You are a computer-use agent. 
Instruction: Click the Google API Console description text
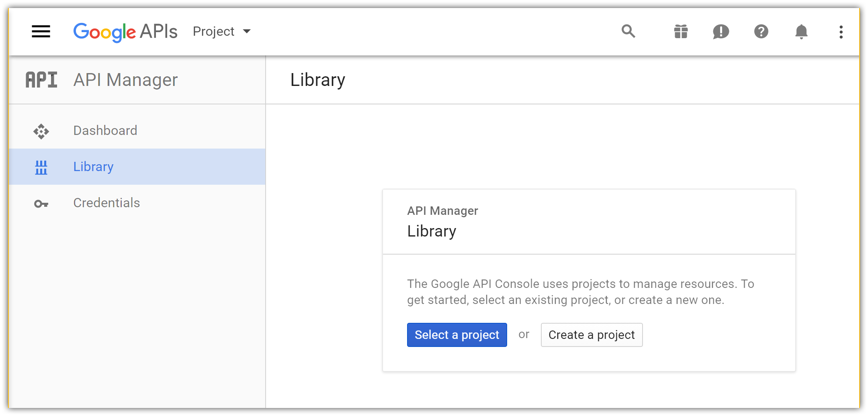[581, 292]
